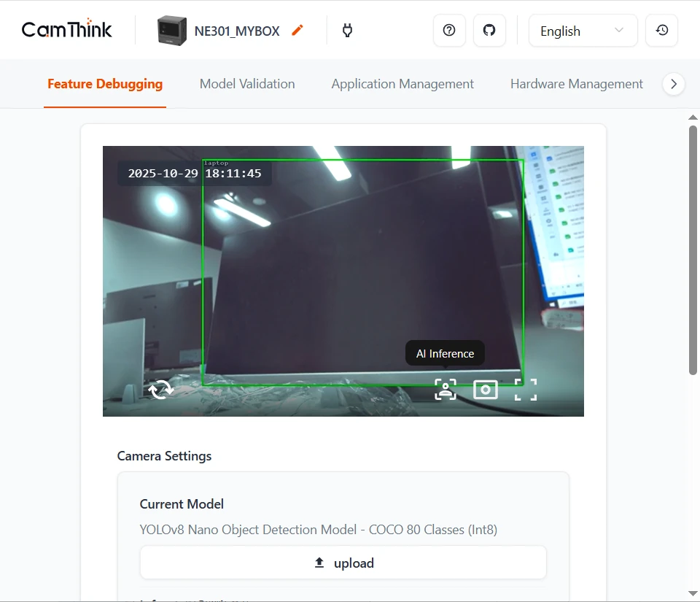Select the Feature Debugging tab
The image size is (700, 602).
click(105, 84)
